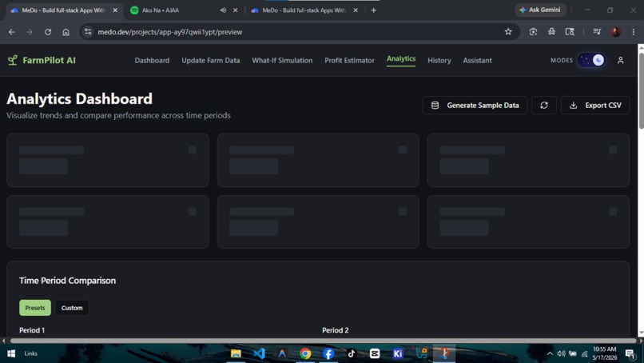The width and height of the screenshot is (644, 363).
Task: Click the page vertical scrollbar
Action: point(641,90)
